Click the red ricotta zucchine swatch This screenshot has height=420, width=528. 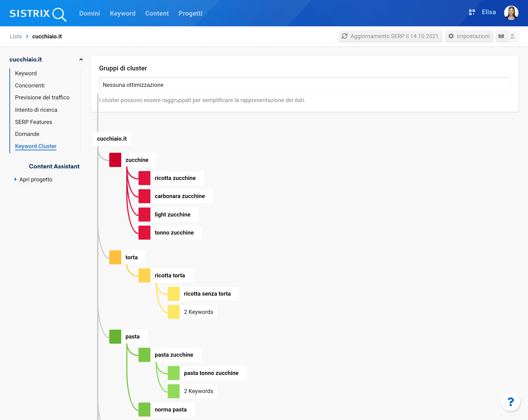click(144, 178)
